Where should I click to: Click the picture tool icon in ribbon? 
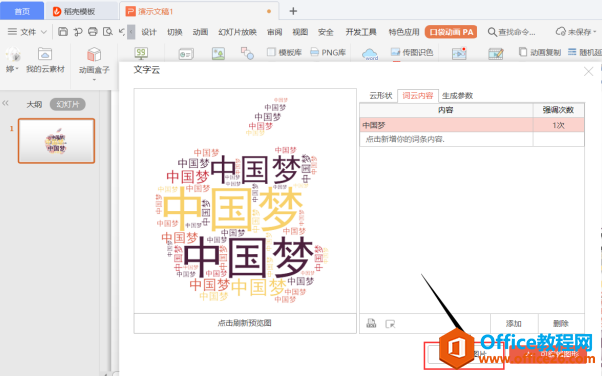218,53
